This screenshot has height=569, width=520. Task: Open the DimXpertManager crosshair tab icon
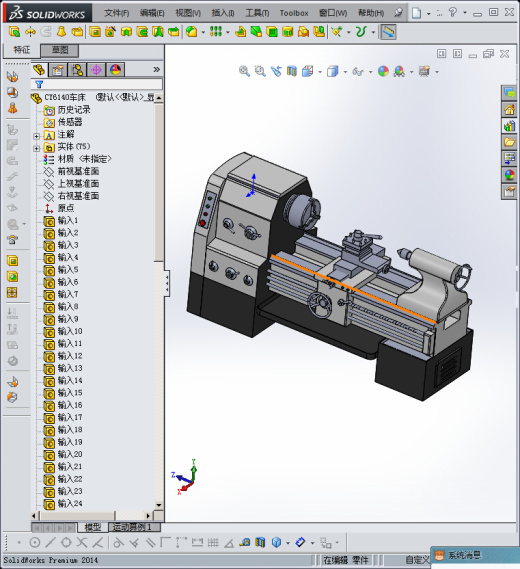click(96, 69)
